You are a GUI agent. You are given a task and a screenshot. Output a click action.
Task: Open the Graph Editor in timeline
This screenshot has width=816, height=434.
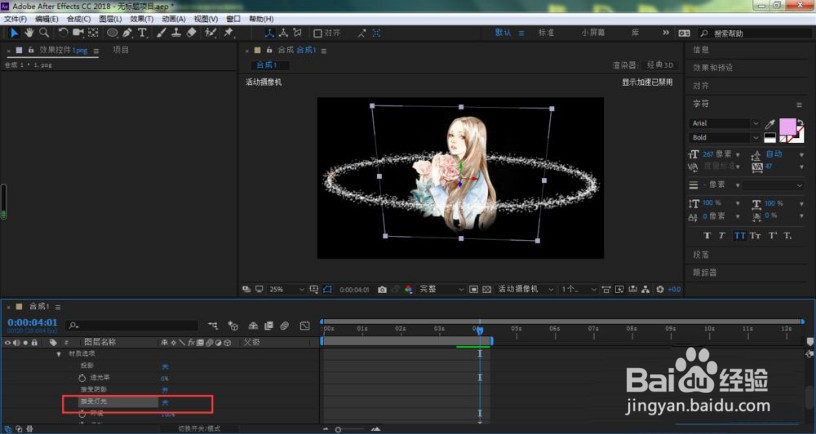[305, 326]
